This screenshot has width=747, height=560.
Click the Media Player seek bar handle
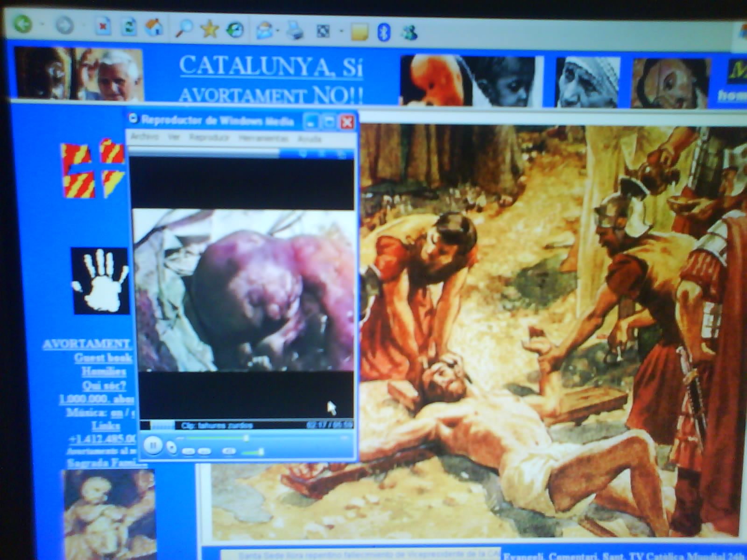[x=246, y=438]
